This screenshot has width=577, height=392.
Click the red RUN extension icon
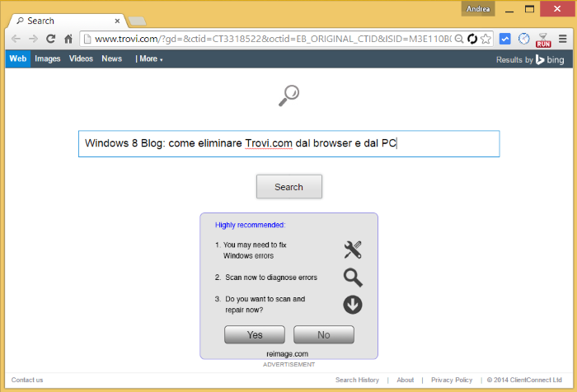543,39
